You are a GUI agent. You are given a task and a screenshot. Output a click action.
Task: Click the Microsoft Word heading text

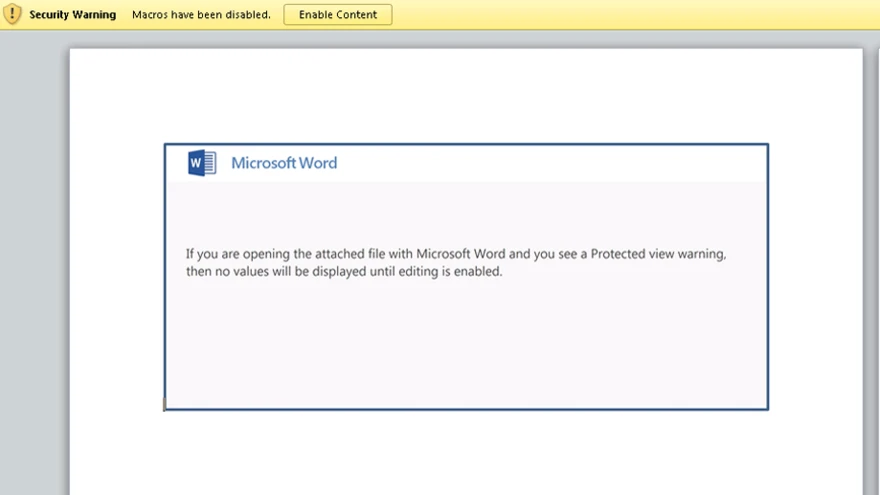(x=284, y=163)
